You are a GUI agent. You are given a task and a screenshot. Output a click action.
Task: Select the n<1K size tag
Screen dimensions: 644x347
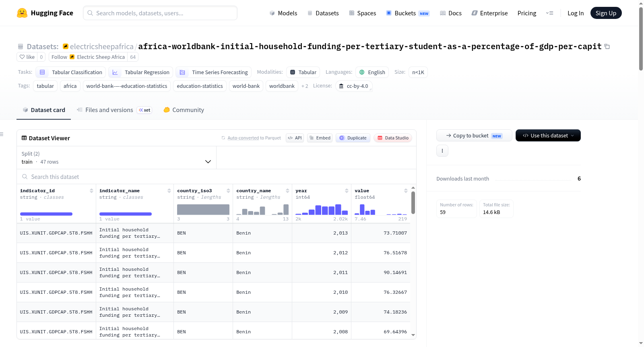click(418, 72)
